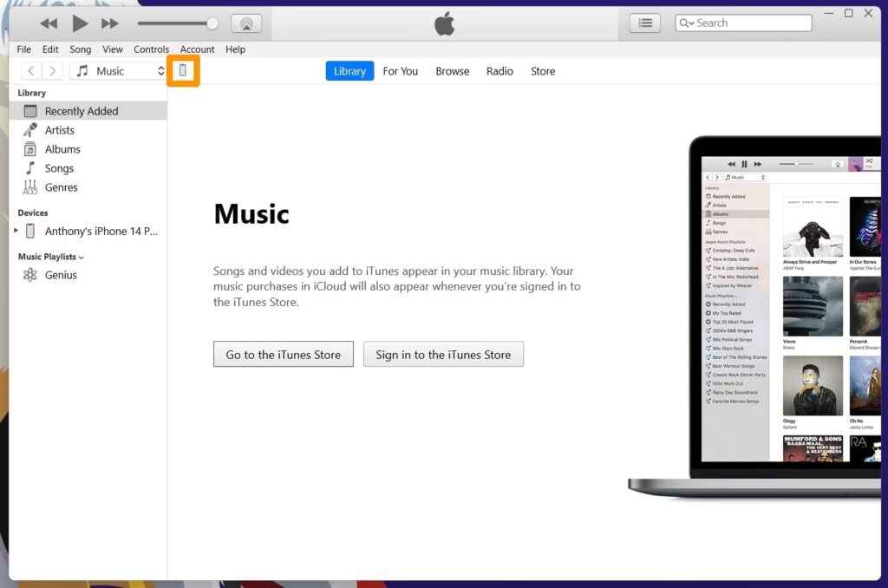
Task: Click the Play button
Action: (x=80, y=23)
